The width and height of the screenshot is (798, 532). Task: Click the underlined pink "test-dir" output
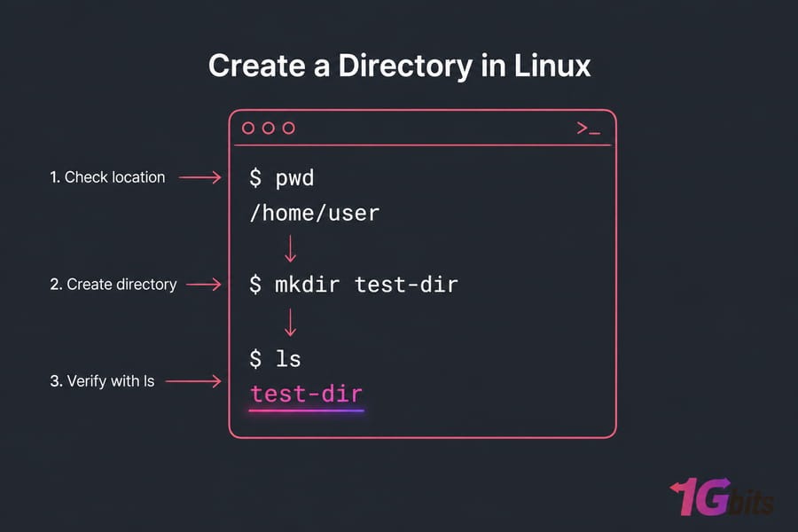(x=307, y=395)
